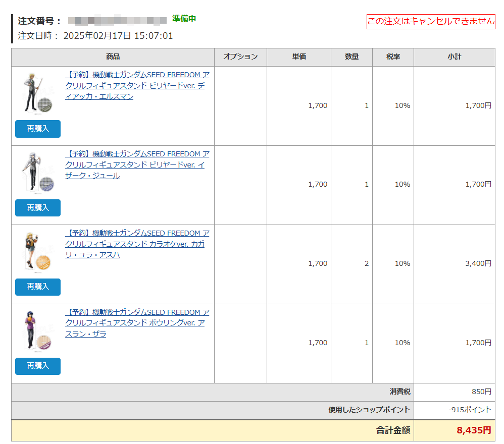This screenshot has width=504, height=444.
Task: Click 再購入 button for ディアッカ・エルスマン item
Action: tap(38, 129)
